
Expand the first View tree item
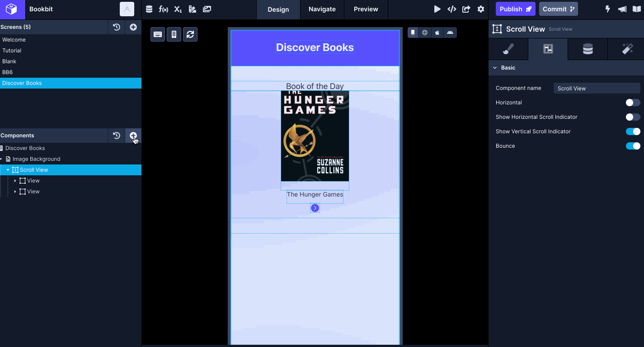tap(15, 181)
